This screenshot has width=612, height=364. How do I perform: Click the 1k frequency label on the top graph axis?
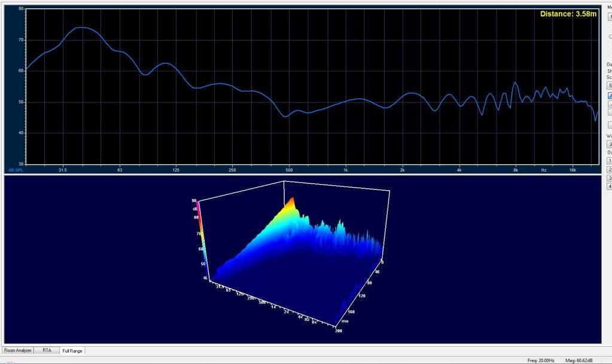345,170
